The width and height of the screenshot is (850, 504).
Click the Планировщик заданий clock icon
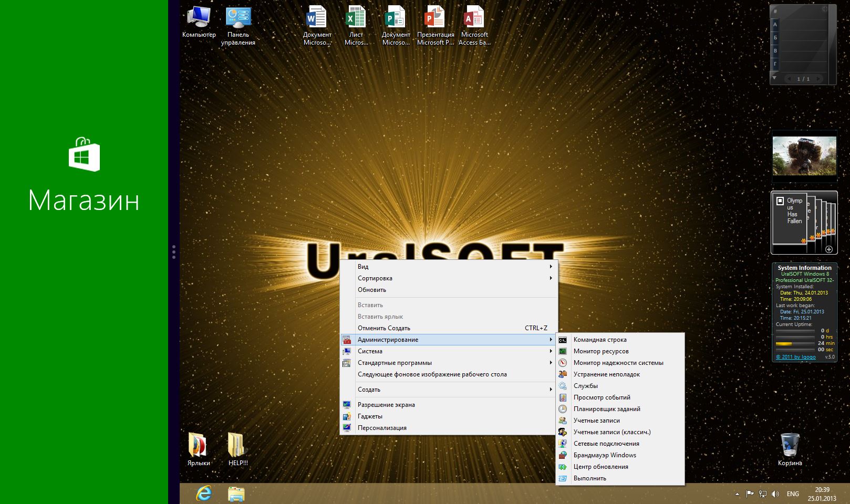pyautogui.click(x=563, y=409)
